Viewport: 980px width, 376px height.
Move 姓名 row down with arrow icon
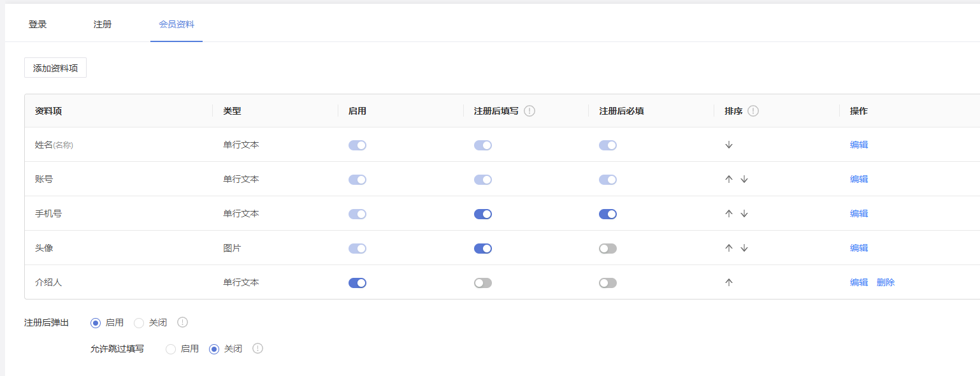[729, 145]
